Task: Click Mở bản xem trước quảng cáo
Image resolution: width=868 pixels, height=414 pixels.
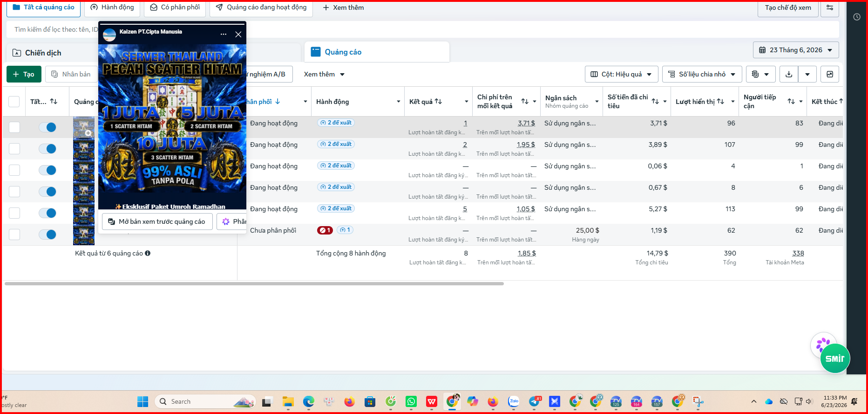Action: (x=157, y=221)
